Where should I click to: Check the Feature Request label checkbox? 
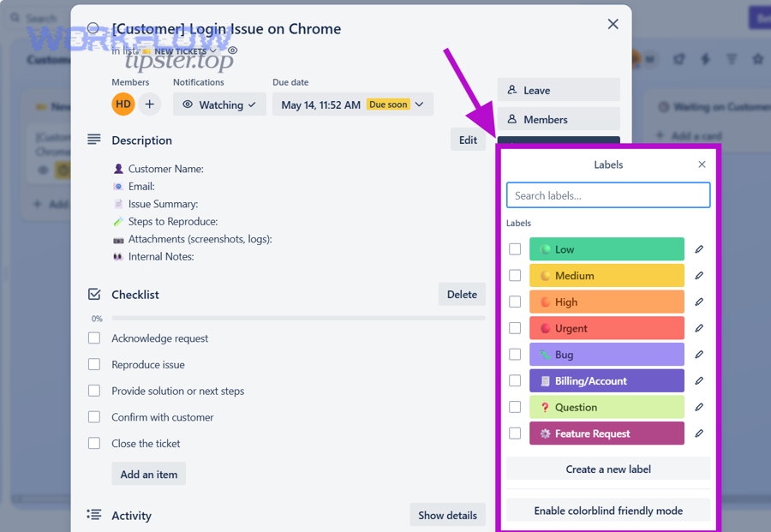(515, 433)
